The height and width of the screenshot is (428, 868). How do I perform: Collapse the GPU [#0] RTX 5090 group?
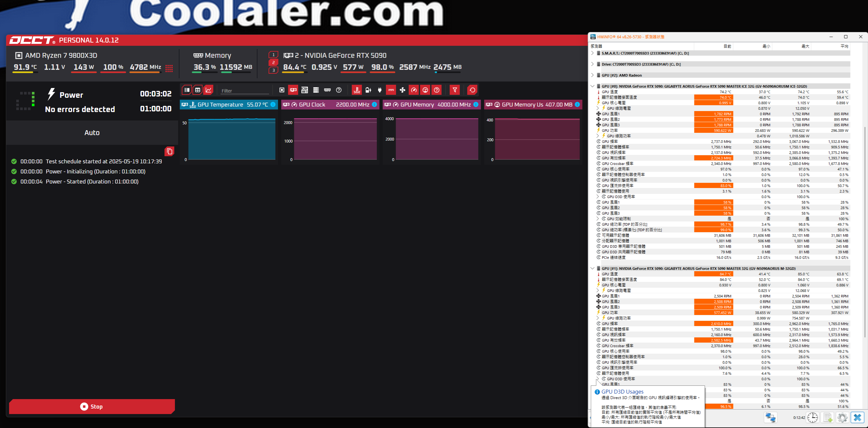(592, 86)
